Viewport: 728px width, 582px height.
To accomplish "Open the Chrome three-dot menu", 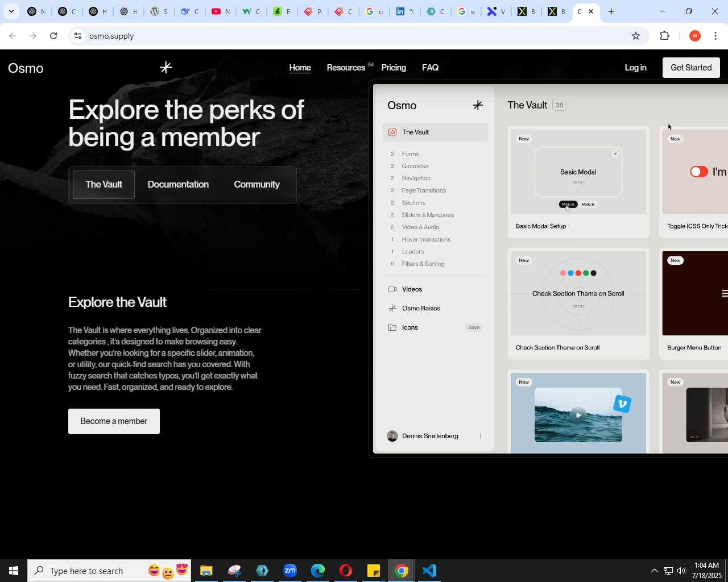I will (x=715, y=36).
